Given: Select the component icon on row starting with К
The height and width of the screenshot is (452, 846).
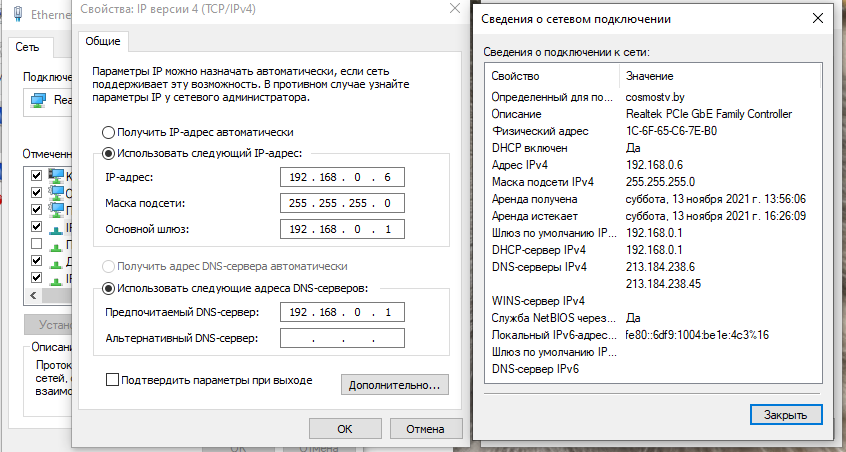Looking at the screenshot, I should pos(56,175).
